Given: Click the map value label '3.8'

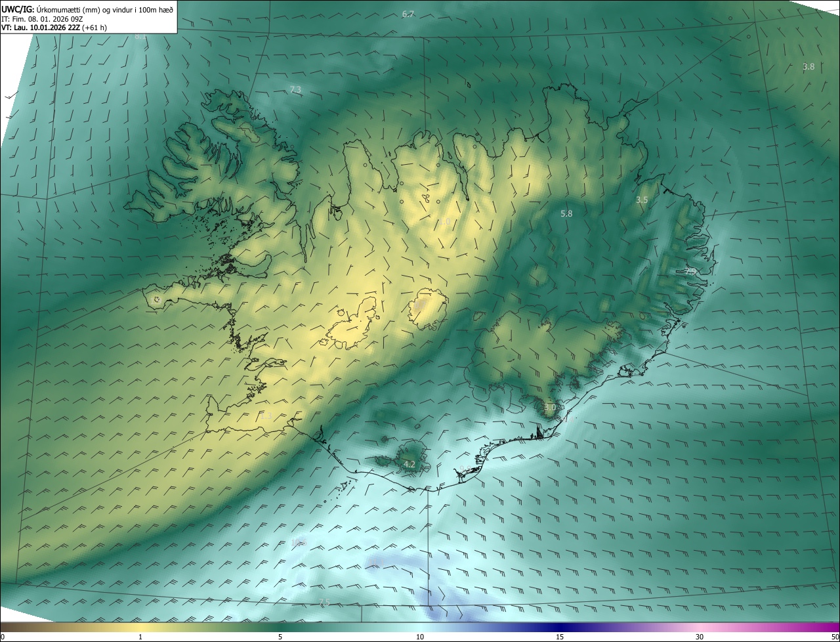Looking at the screenshot, I should [808, 66].
